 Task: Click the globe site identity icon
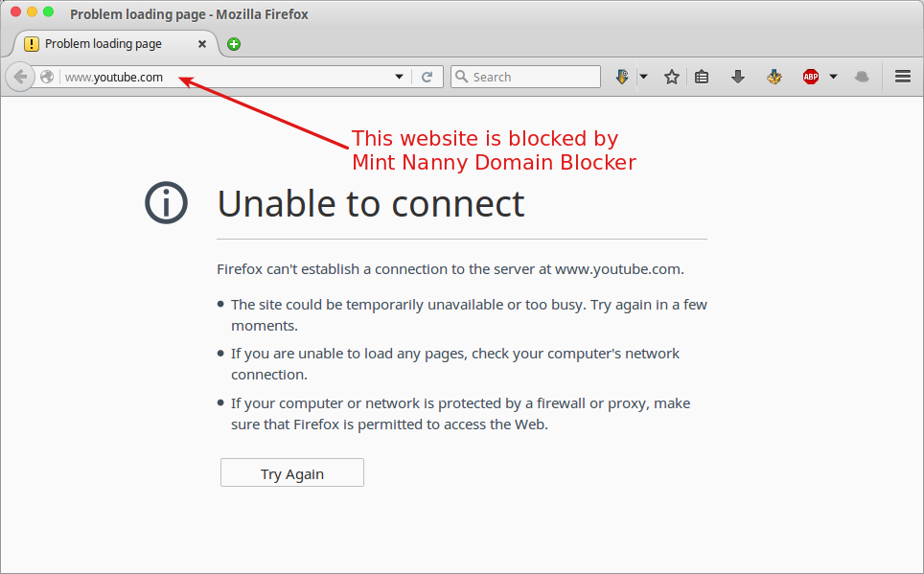click(x=47, y=77)
